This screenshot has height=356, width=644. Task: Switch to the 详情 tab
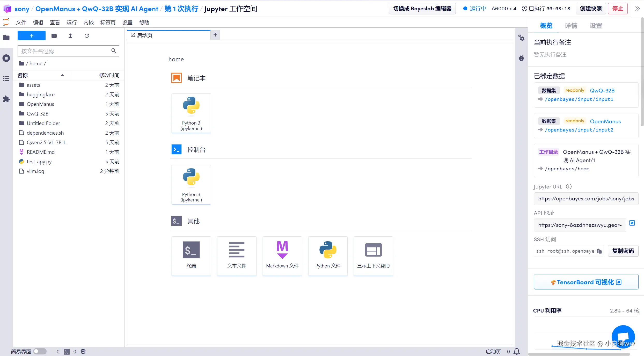571,26
